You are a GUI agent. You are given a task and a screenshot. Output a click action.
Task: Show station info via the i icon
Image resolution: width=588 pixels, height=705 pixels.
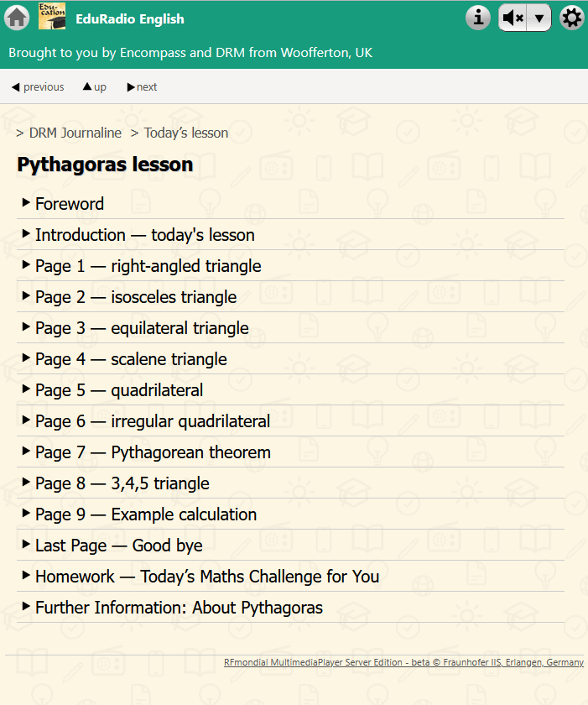478,18
